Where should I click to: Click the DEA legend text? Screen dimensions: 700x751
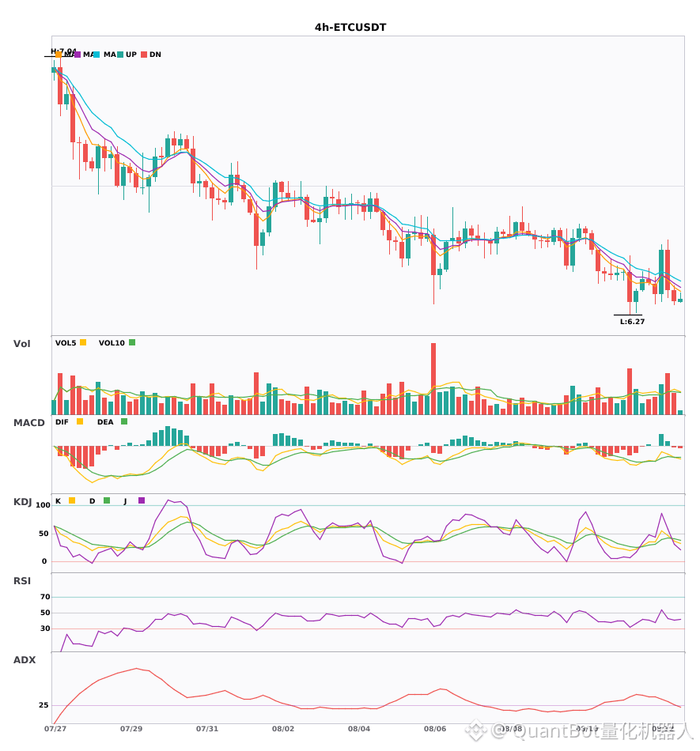coord(105,422)
